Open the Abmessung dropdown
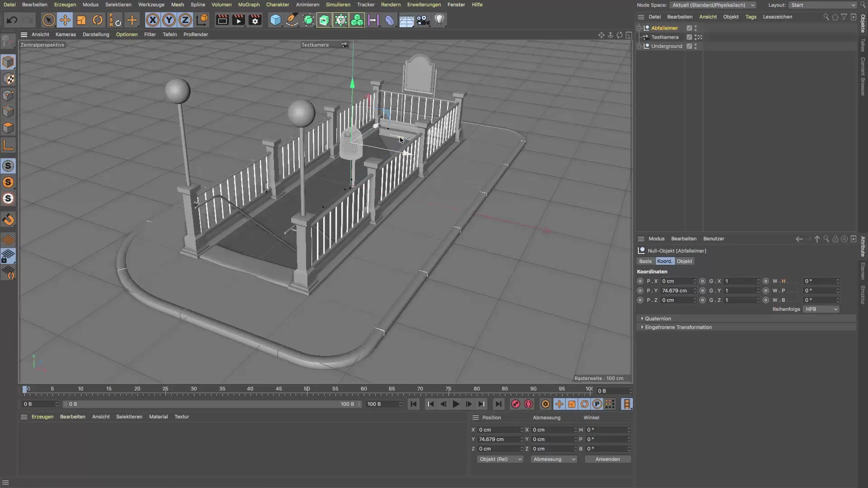The image size is (868, 488). (554, 459)
